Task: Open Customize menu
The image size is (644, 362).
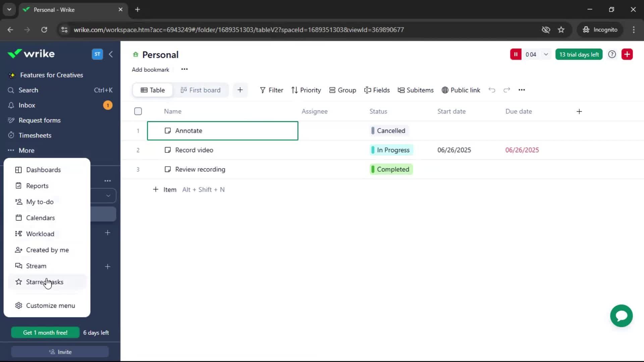Action: (x=50, y=306)
